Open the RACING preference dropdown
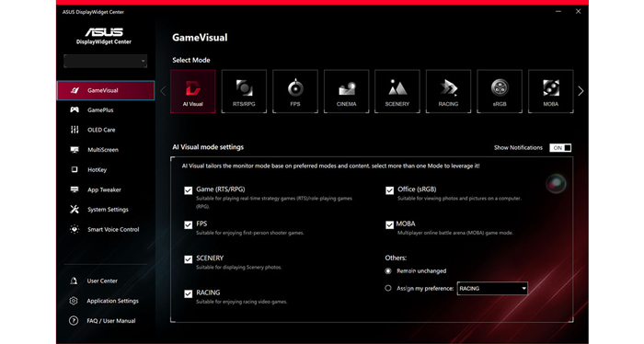 [492, 289]
